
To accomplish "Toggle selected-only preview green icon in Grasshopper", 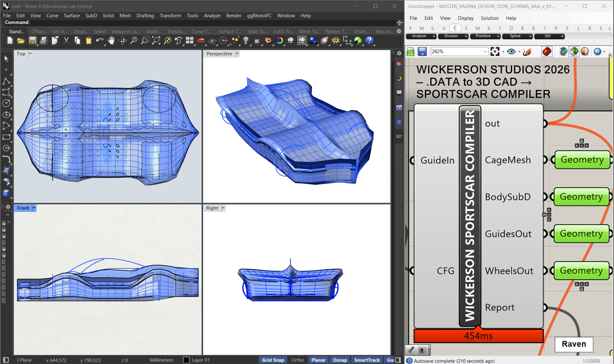I will click(x=574, y=52).
